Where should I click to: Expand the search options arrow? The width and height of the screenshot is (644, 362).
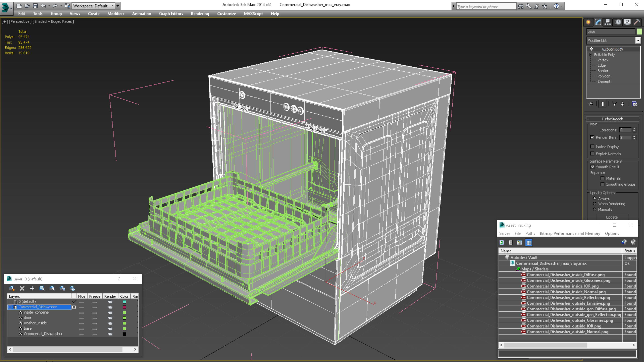pos(454,6)
